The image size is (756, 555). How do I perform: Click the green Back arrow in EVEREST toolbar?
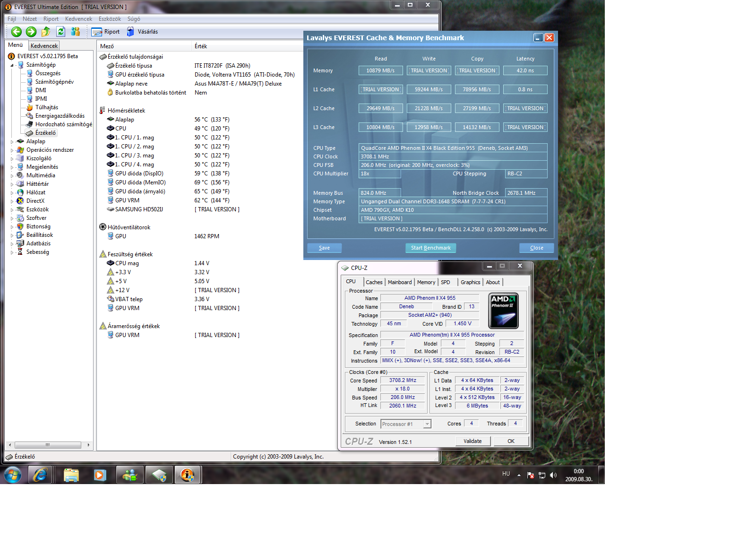point(17,32)
